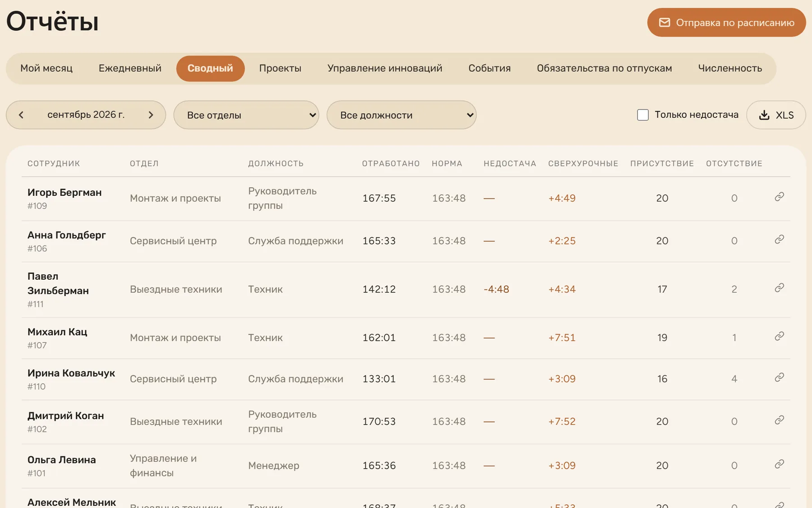
Task: Click employee ID #111
Action: pos(36,304)
